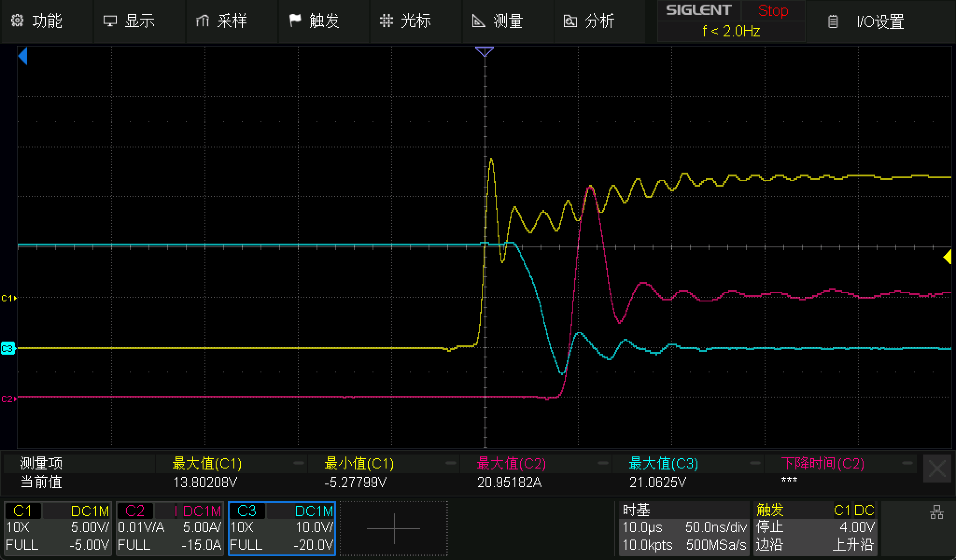Click the trigger position triangle marker at top
Screen dimensions: 956x560
485,51
